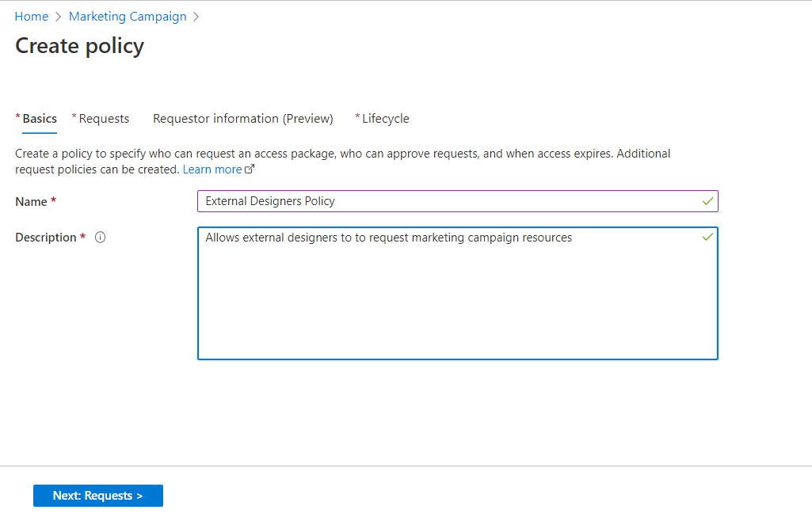
Task: Go to the Home breadcrumb
Action: pyautogui.click(x=32, y=17)
